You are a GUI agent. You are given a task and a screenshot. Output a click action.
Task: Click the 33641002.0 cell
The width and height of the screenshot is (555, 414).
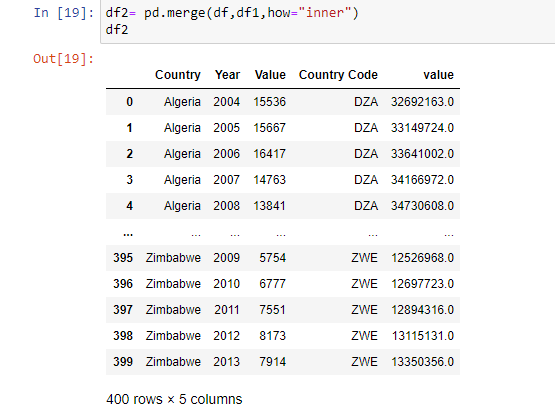pyautogui.click(x=422, y=154)
